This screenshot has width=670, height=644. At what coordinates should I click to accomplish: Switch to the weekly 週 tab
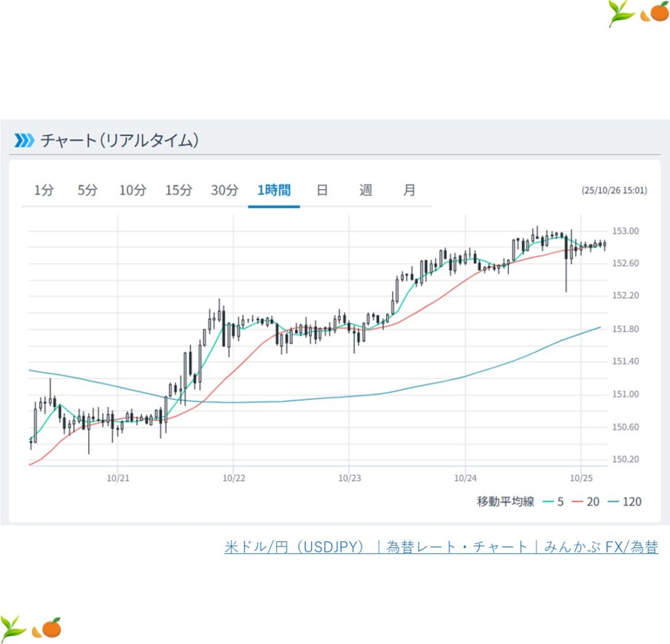click(366, 190)
